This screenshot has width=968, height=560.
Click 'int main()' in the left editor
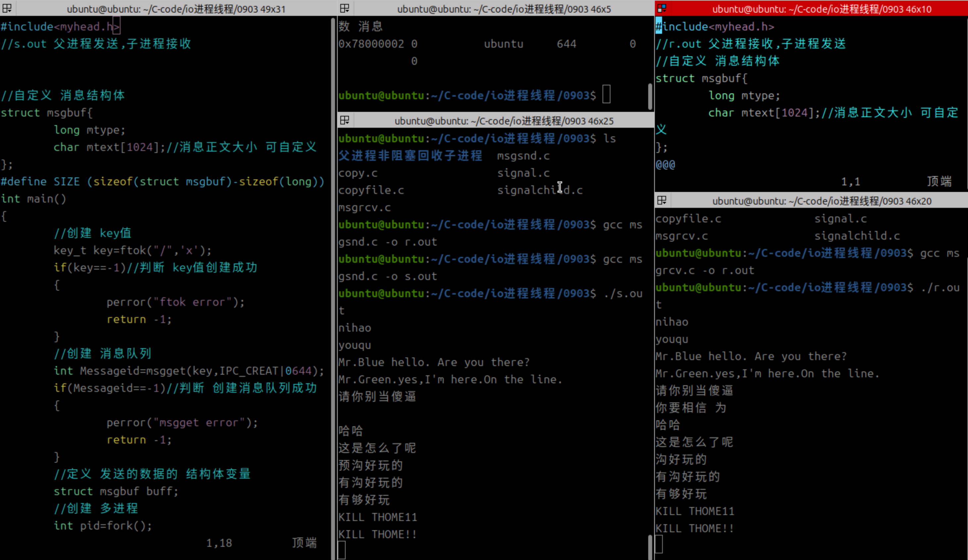coord(33,199)
